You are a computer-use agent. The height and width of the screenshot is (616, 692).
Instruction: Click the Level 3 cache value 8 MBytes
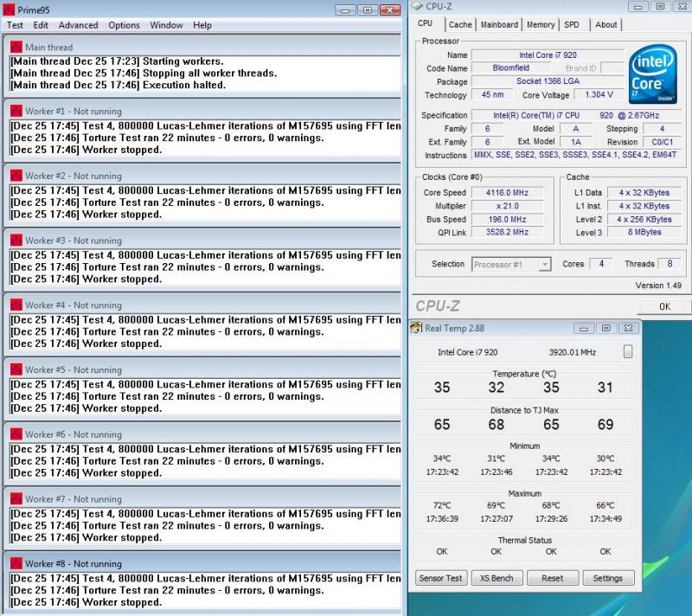pos(644,232)
